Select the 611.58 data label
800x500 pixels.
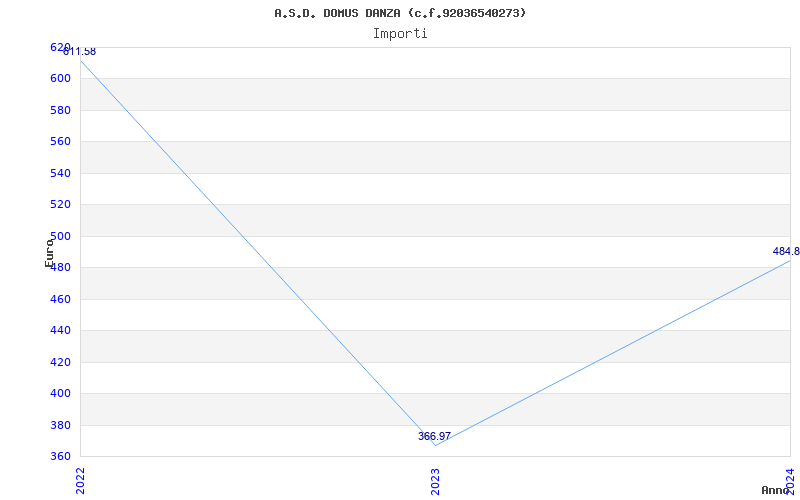point(80,52)
